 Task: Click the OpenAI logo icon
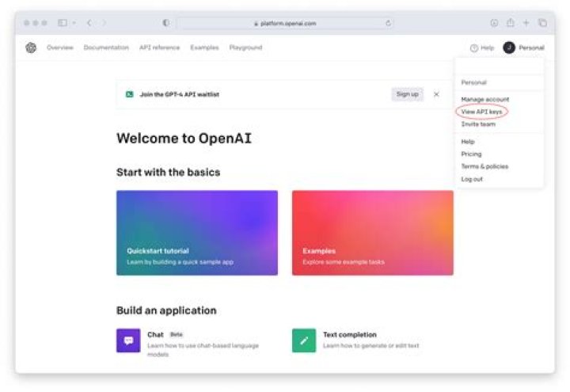pos(31,48)
